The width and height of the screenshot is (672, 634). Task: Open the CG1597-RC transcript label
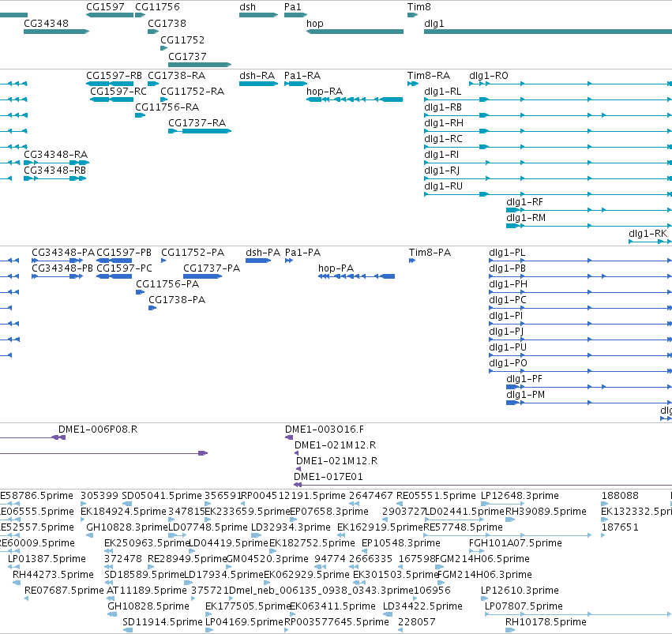click(118, 92)
